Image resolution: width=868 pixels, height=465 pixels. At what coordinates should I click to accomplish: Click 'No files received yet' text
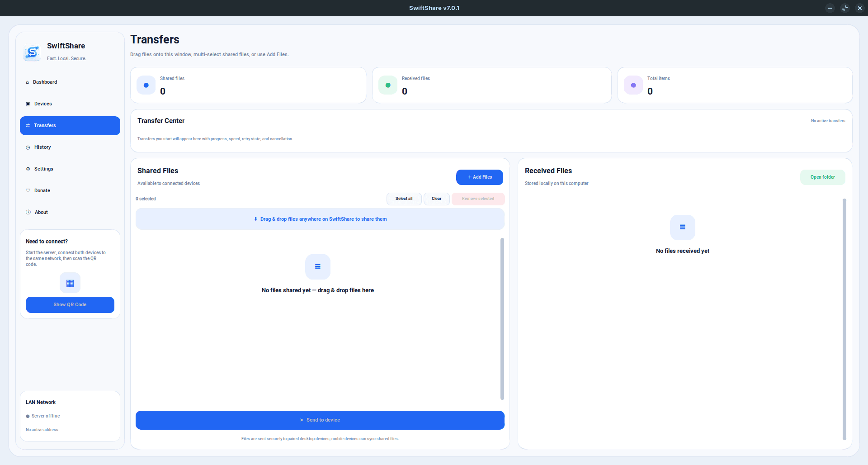pos(683,251)
